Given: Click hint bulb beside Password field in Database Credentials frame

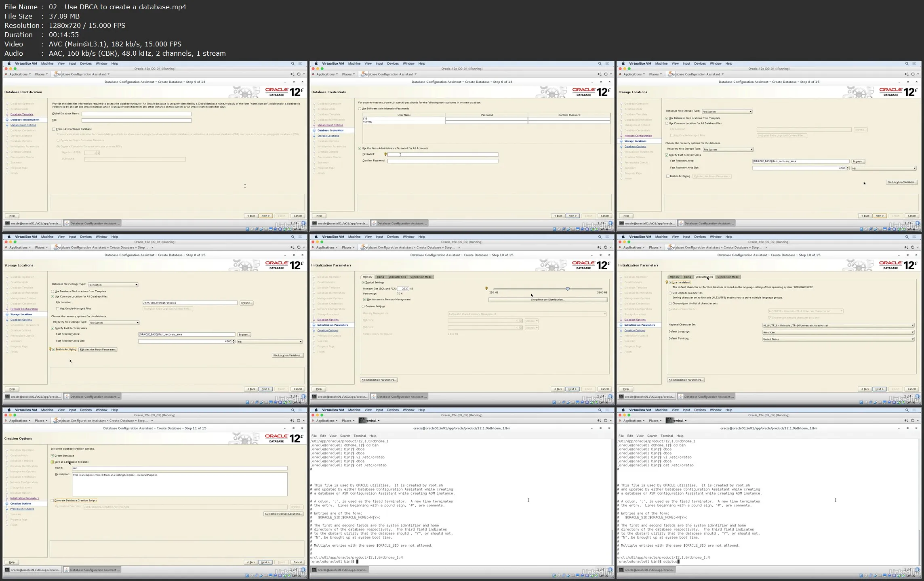Looking at the screenshot, I should (385, 154).
